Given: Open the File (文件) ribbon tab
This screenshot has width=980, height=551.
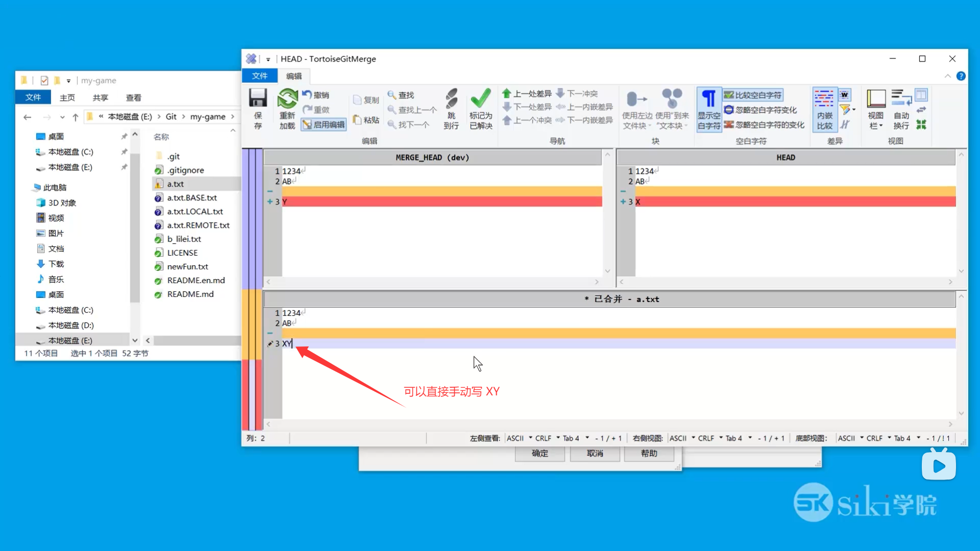Looking at the screenshot, I should [259, 76].
